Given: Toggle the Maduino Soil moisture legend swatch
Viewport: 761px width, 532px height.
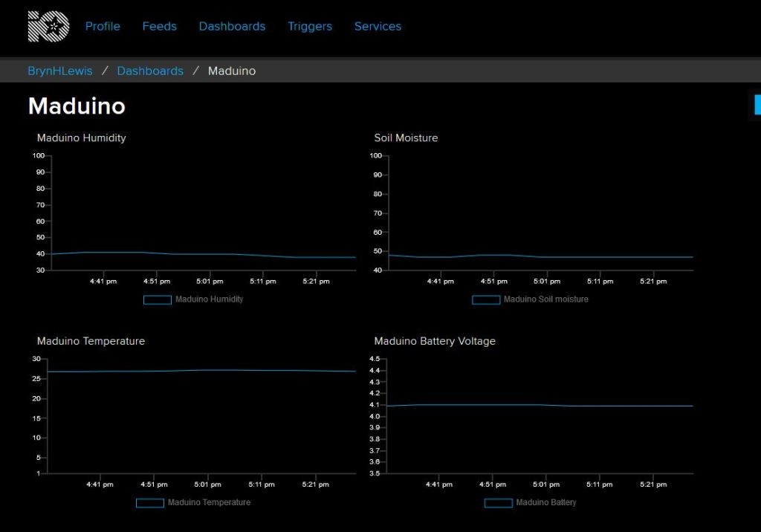Looking at the screenshot, I should [486, 299].
